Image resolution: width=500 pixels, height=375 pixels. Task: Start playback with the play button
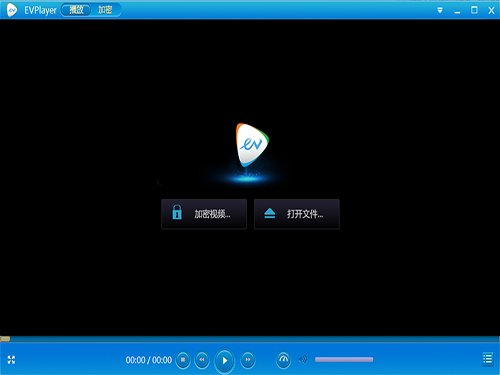tap(225, 360)
